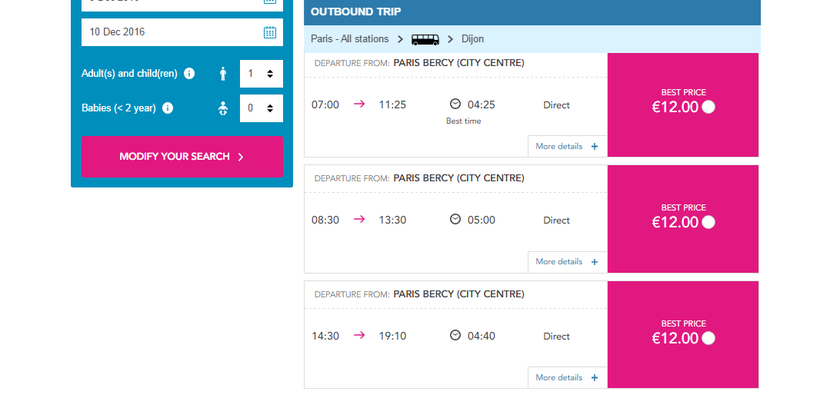Click chevron after Paris - All stations

[x=400, y=39]
